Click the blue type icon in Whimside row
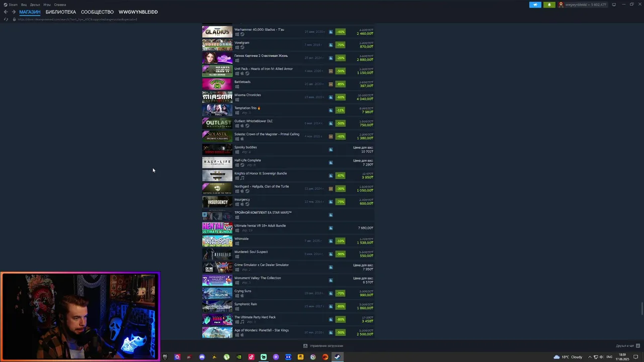 [331, 241]
